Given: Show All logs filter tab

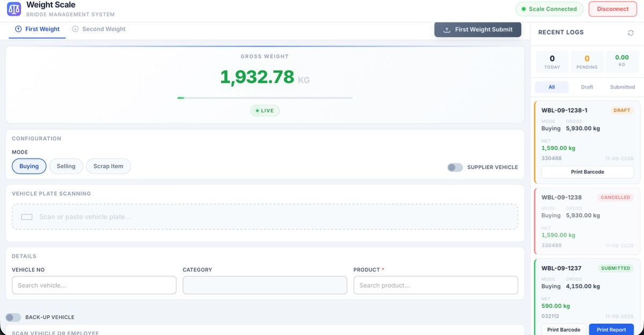Looking at the screenshot, I should 552,87.
